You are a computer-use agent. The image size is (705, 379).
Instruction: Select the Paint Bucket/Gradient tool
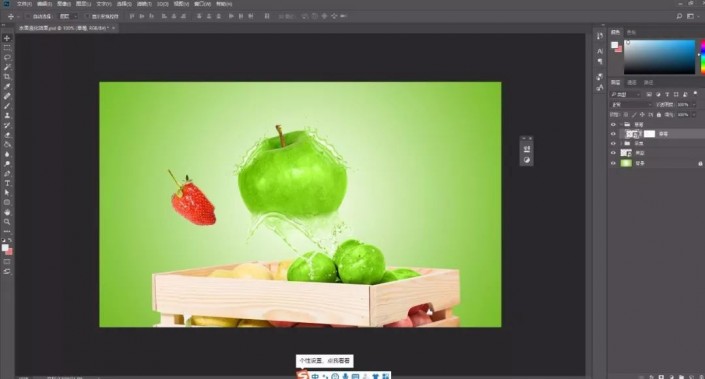coord(7,145)
